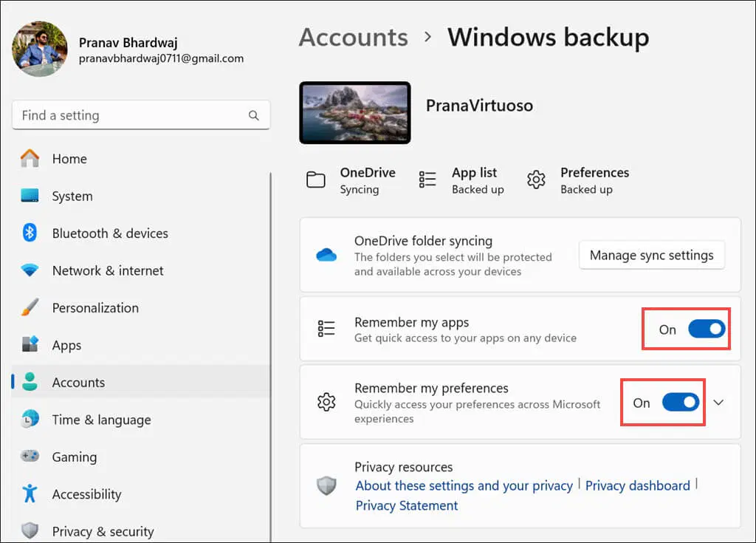756x543 pixels.
Task: Click the PranaVirtuoso device wallpaper thumbnail
Action: 354,112
